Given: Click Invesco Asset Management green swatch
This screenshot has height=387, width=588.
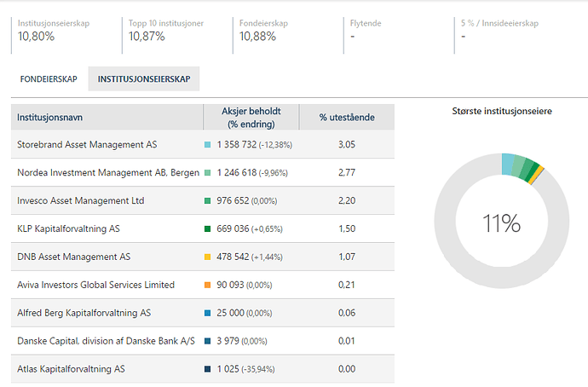Looking at the screenshot, I should tap(207, 201).
